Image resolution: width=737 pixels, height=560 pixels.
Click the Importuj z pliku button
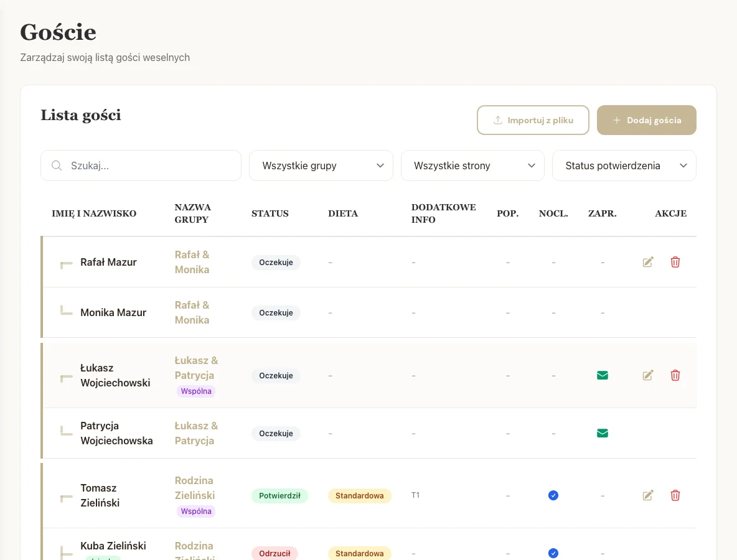[x=533, y=120]
